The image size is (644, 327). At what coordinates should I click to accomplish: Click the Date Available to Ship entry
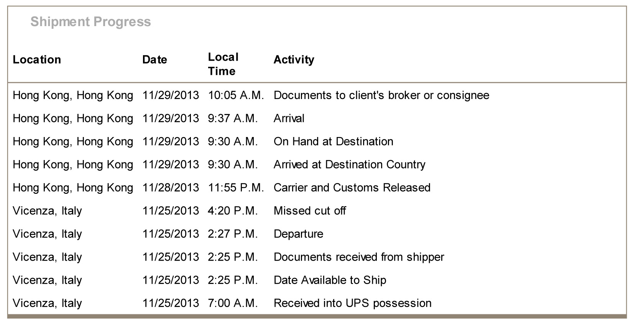pos(330,280)
